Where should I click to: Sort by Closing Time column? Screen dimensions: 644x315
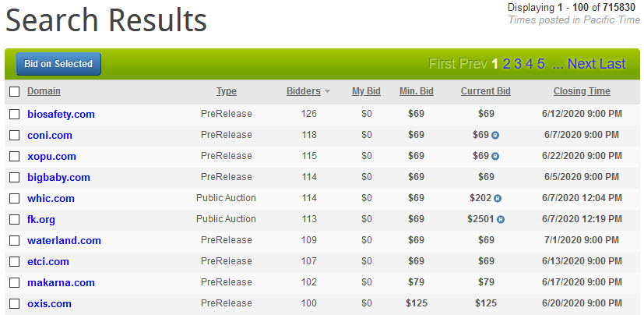(582, 91)
